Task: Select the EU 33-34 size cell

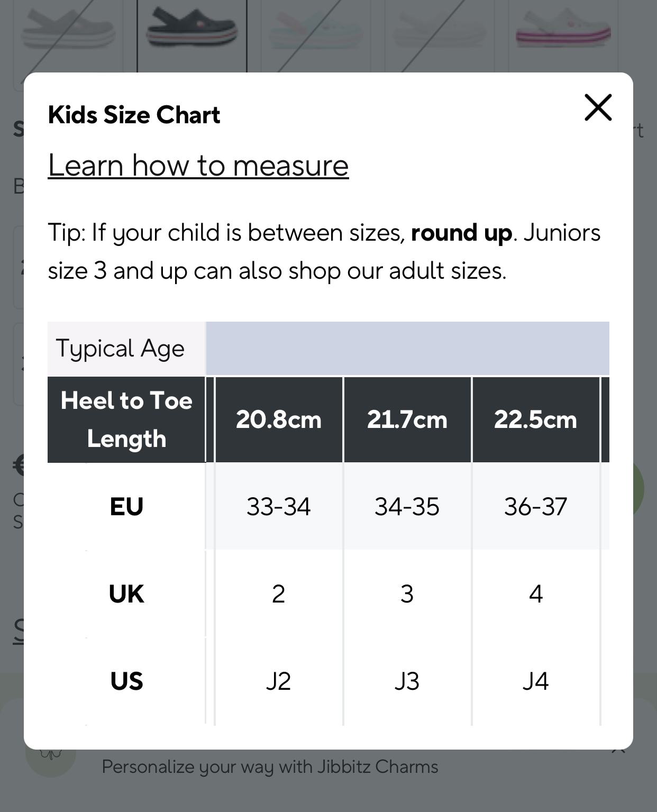Action: tap(279, 507)
